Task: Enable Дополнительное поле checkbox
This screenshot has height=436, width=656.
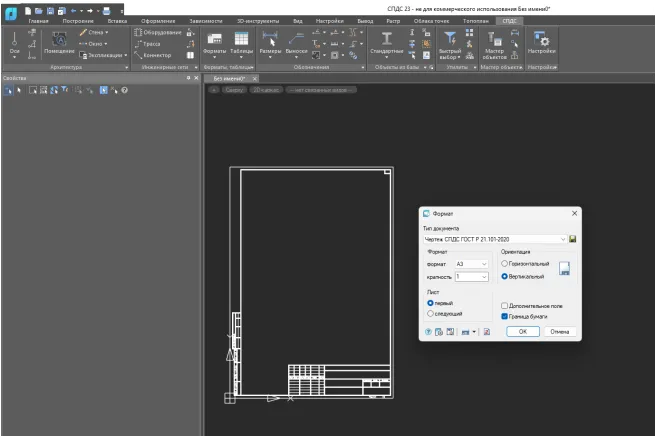Action: point(505,306)
